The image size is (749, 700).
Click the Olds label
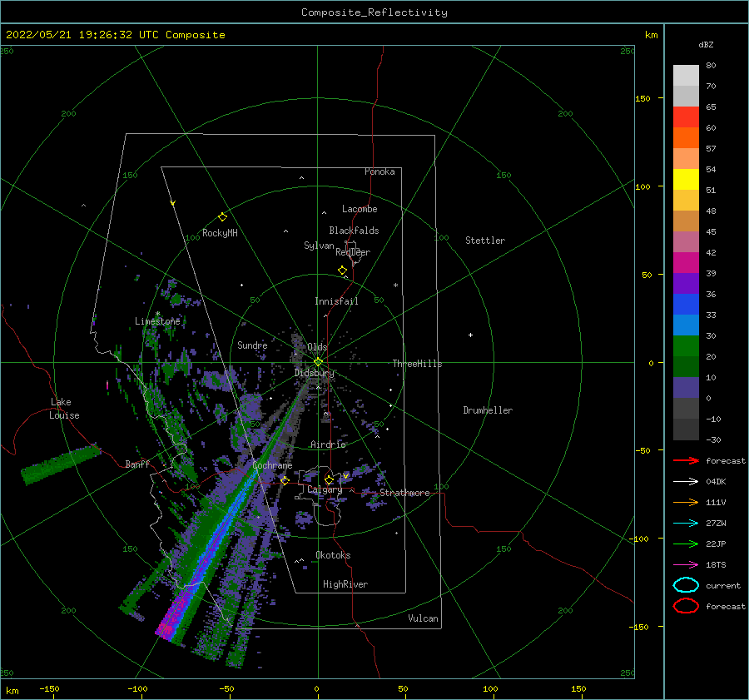click(x=317, y=347)
